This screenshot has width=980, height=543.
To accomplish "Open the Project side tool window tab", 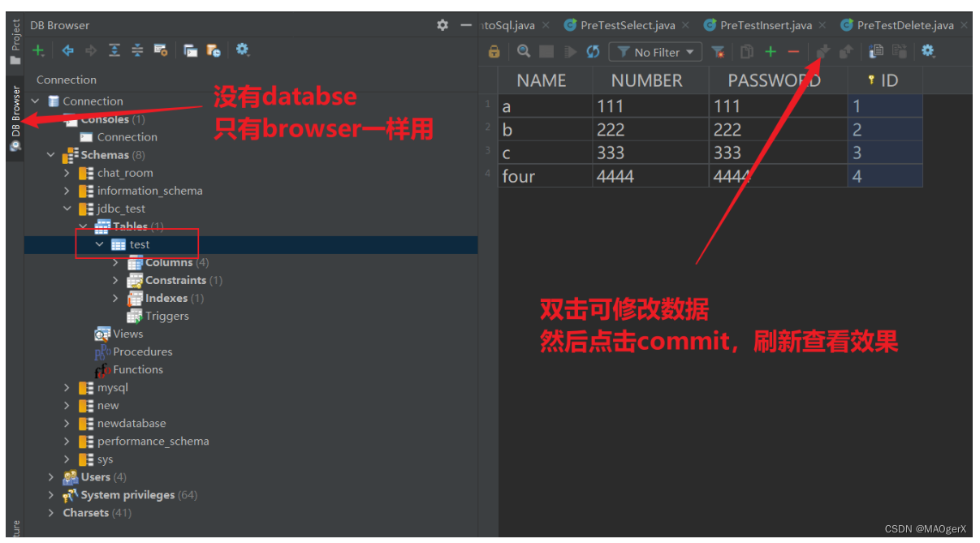I will 15,42.
